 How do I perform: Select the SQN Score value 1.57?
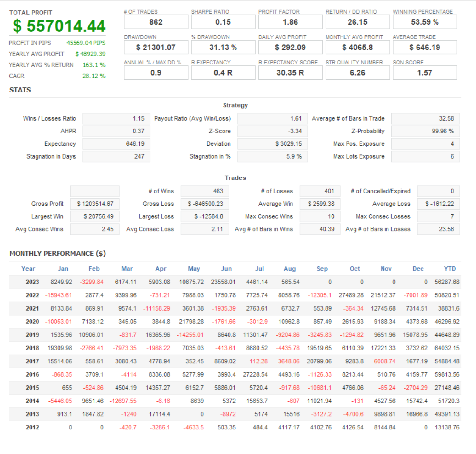click(x=425, y=73)
